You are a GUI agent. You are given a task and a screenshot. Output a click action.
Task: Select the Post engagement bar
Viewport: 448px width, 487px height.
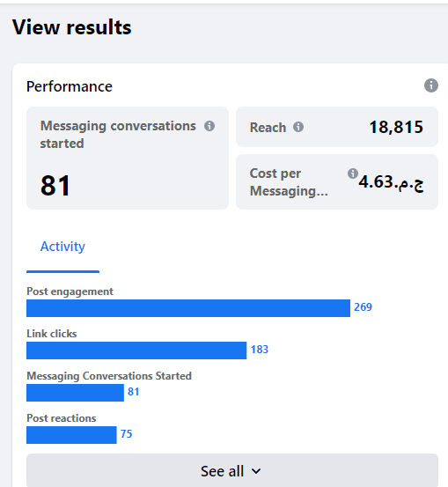point(188,308)
